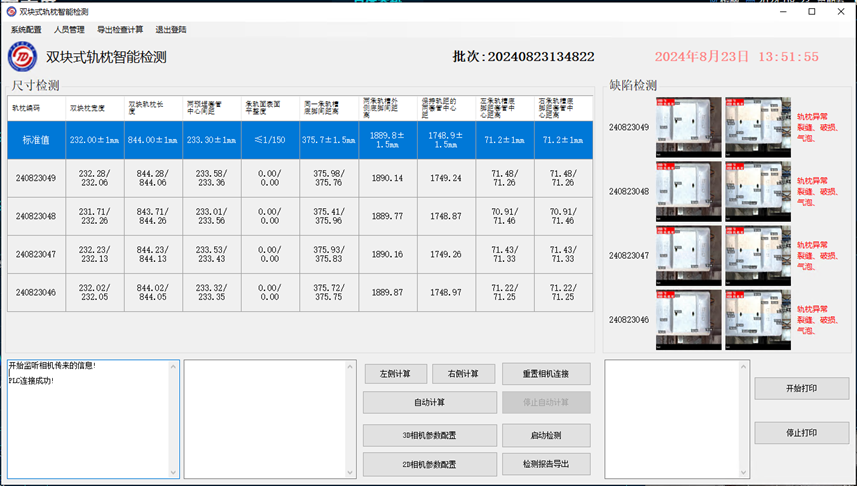Open 人员管理 menu
857x486 pixels.
(69, 30)
